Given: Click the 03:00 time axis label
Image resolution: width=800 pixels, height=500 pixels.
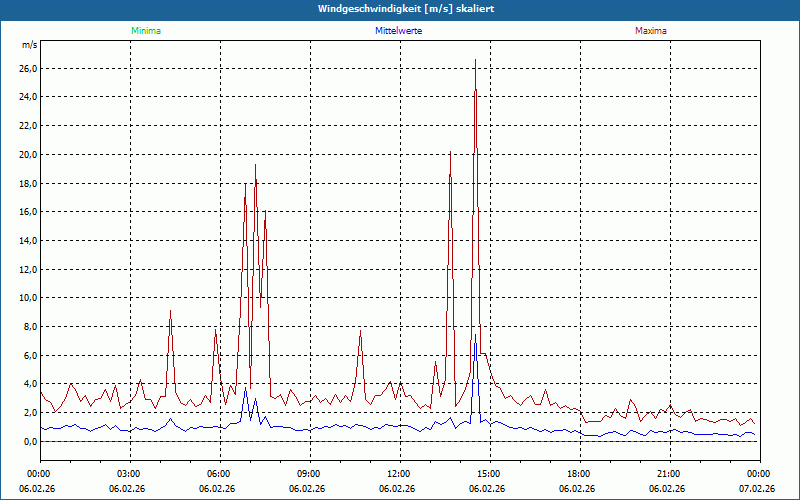Looking at the screenshot, I should 130,474.
